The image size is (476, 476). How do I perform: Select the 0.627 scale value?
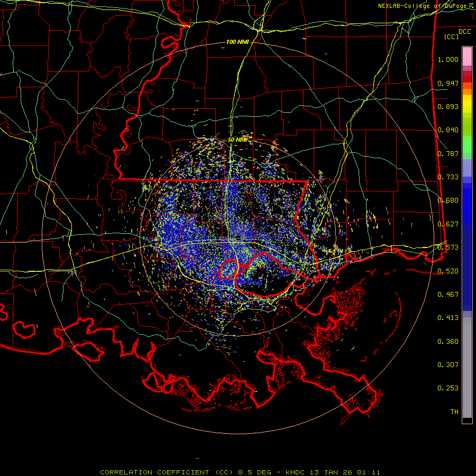tap(448, 224)
